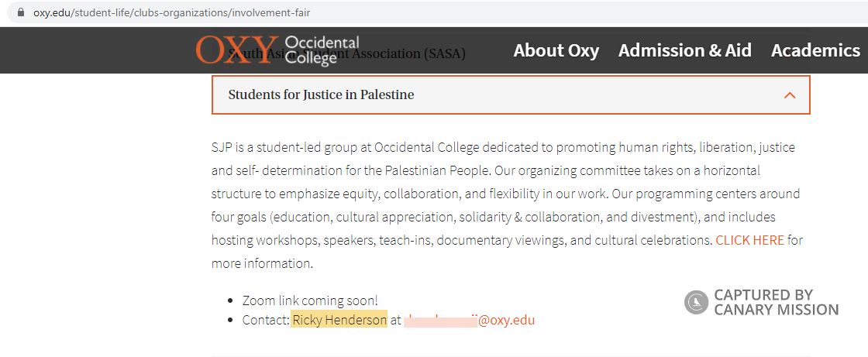Click the Students for Justice in Palestine title
Viewport: 868px width, 357px height.
pyautogui.click(x=321, y=94)
